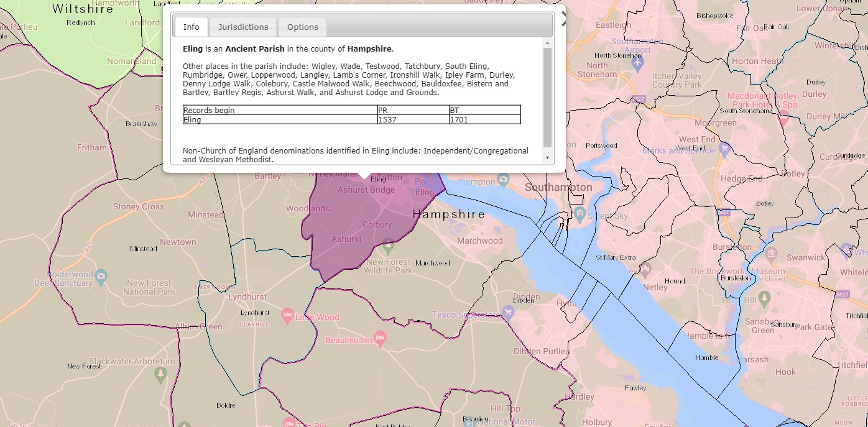The image size is (868, 427).
Task: Click the up arrow on the info panel scrollbar
Action: (547, 44)
